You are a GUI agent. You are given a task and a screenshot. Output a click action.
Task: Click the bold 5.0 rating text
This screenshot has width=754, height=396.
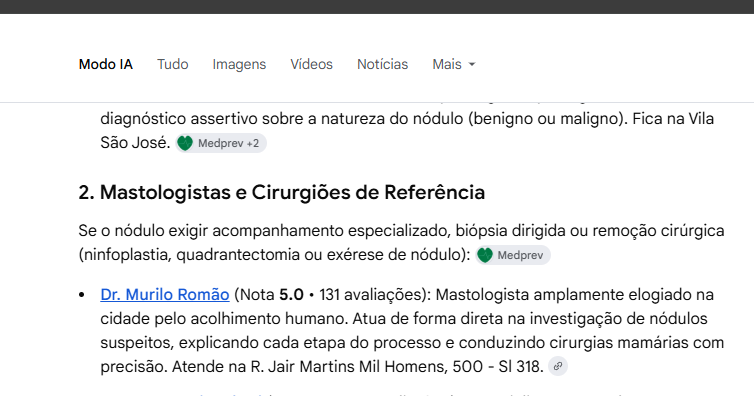291,295
